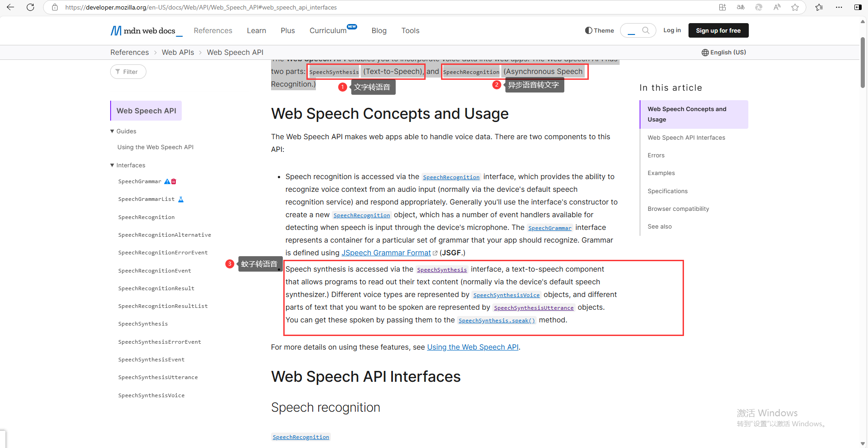The height and width of the screenshot is (448, 868).
Task: Open SpeechSynthesisUtterance in sidebar
Action: click(x=158, y=377)
